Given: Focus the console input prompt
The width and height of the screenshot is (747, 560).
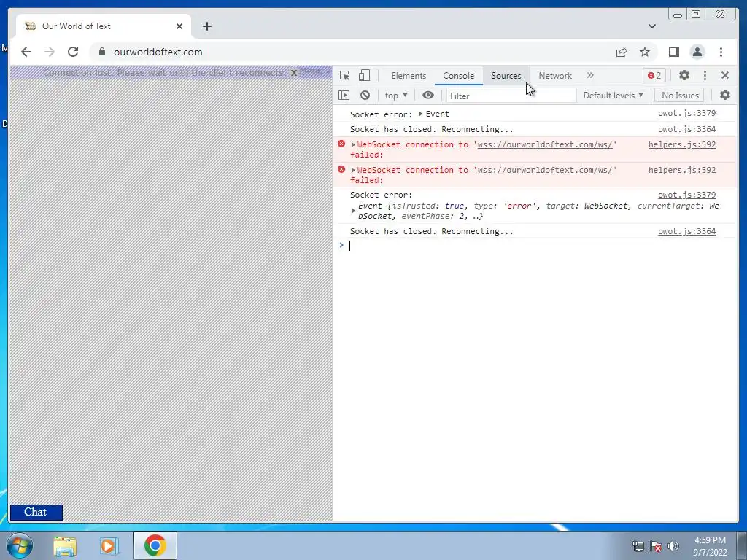Looking at the screenshot, I should 538,246.
